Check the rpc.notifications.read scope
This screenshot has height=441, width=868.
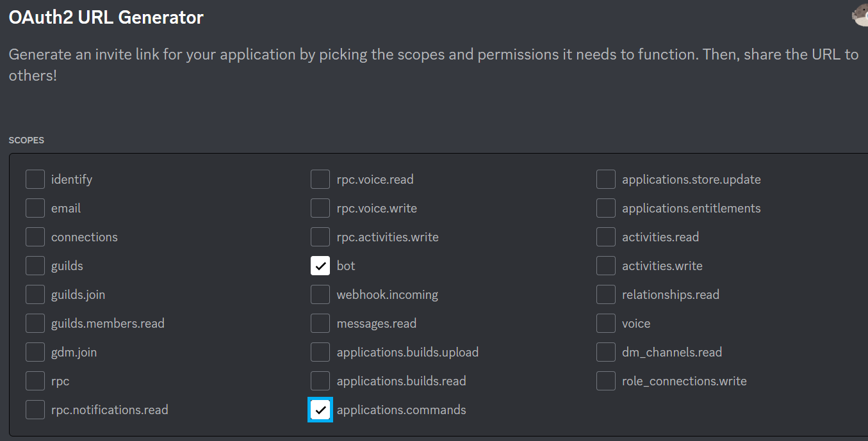pos(35,410)
